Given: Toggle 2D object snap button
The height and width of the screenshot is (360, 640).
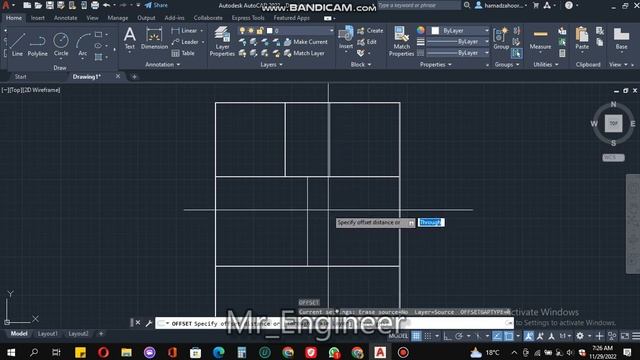Looking at the screenshot, I should tap(509, 336).
